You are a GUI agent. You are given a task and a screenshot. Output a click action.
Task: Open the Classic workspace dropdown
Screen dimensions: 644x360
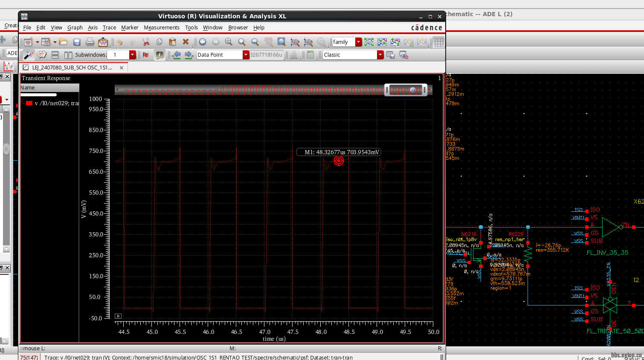coord(380,55)
